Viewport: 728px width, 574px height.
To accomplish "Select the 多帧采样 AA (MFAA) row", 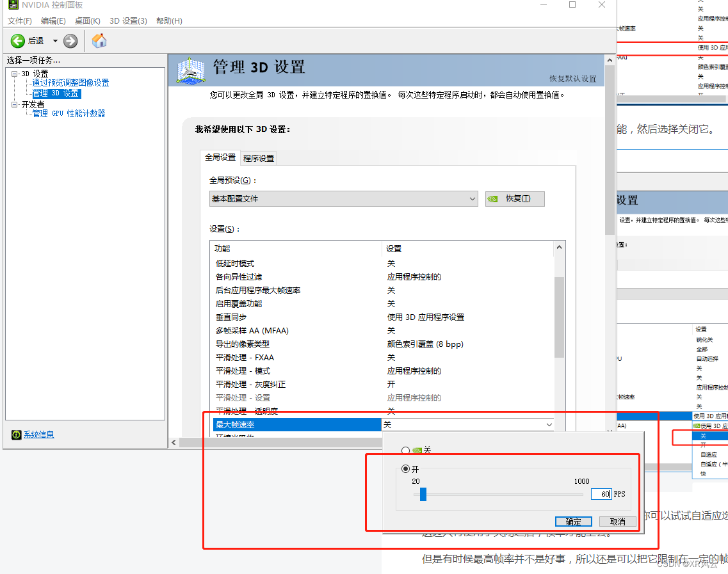I will pos(384,330).
